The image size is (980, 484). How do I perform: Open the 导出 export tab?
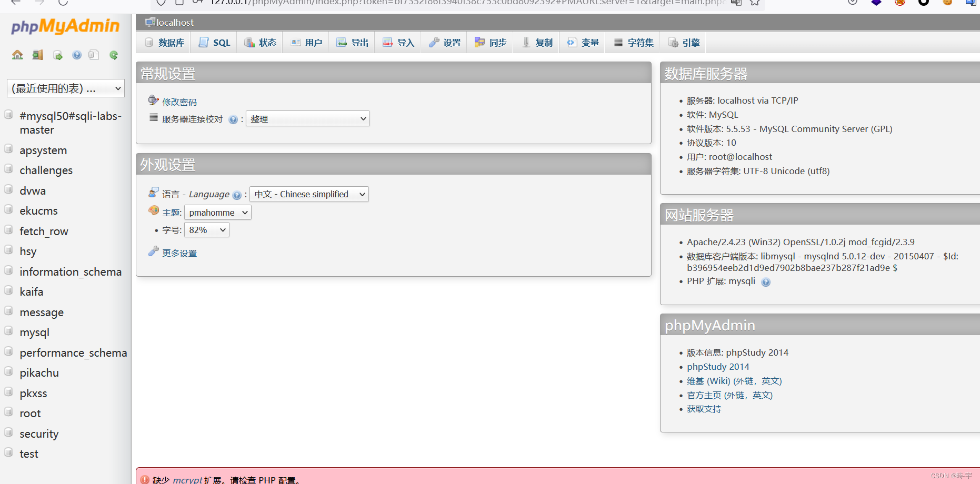pyautogui.click(x=352, y=42)
